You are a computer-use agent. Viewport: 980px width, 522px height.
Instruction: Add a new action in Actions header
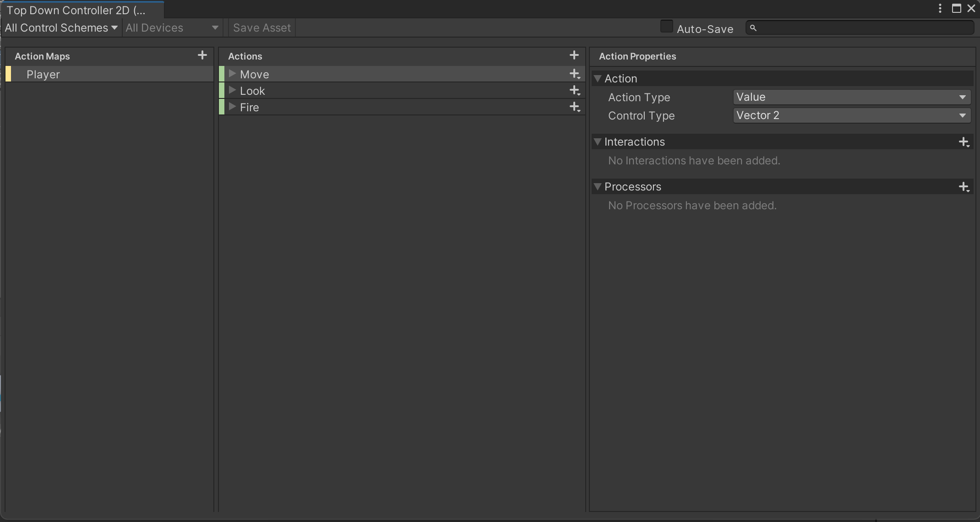(574, 55)
